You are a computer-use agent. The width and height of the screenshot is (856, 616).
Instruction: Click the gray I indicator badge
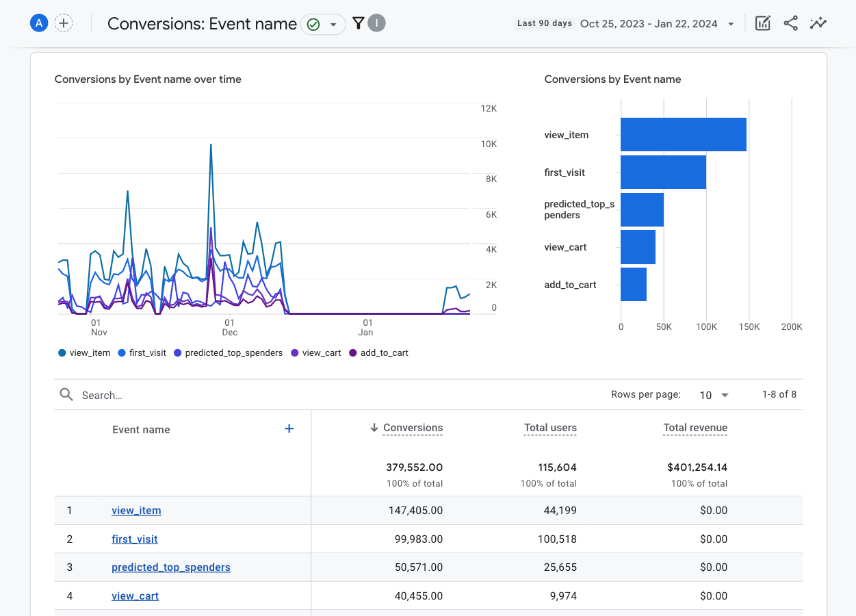click(x=377, y=23)
